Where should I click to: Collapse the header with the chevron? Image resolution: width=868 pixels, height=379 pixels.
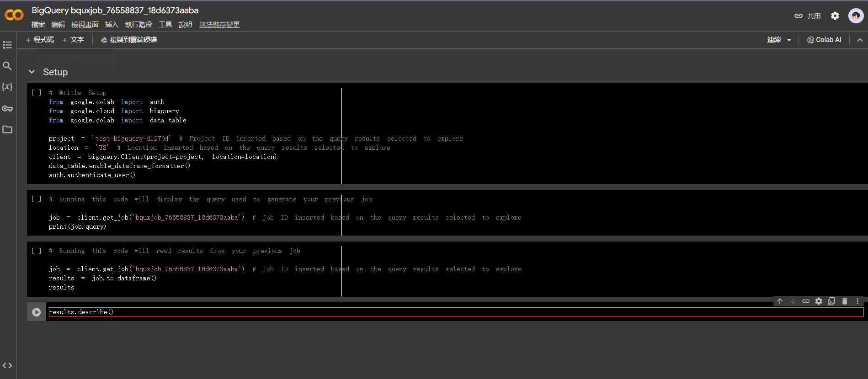click(x=860, y=40)
